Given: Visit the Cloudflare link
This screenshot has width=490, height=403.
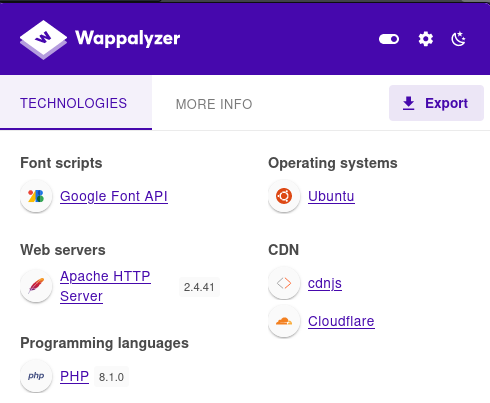Looking at the screenshot, I should [x=341, y=321].
